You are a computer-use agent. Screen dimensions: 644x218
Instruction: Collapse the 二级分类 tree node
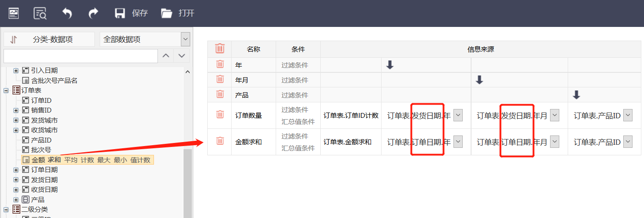[x=6, y=209]
